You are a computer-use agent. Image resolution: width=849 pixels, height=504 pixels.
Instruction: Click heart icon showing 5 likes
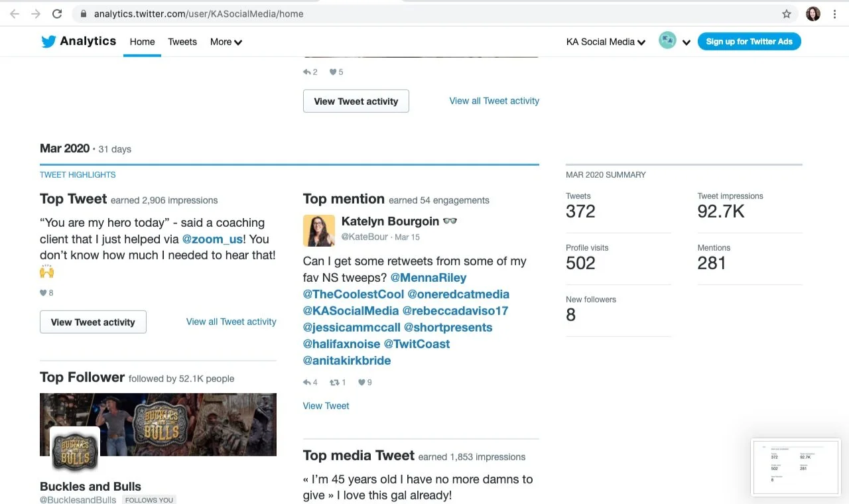point(333,72)
